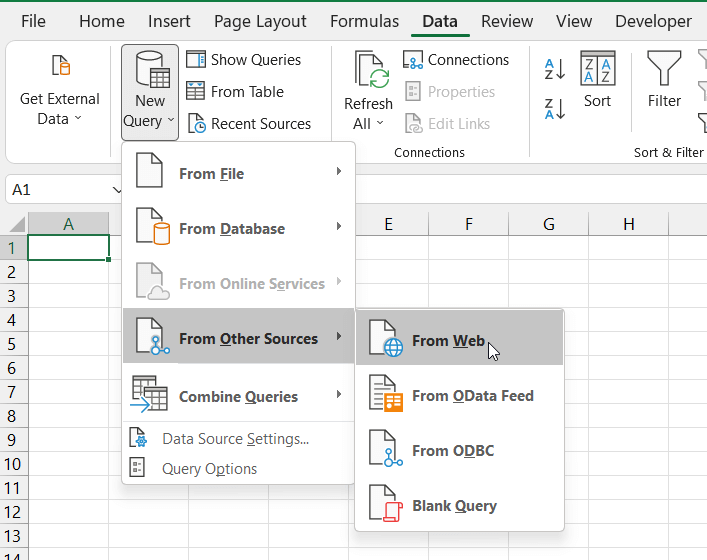Screen dimensions: 707x560
Task: Switch to the Developer tab
Action: click(x=653, y=21)
